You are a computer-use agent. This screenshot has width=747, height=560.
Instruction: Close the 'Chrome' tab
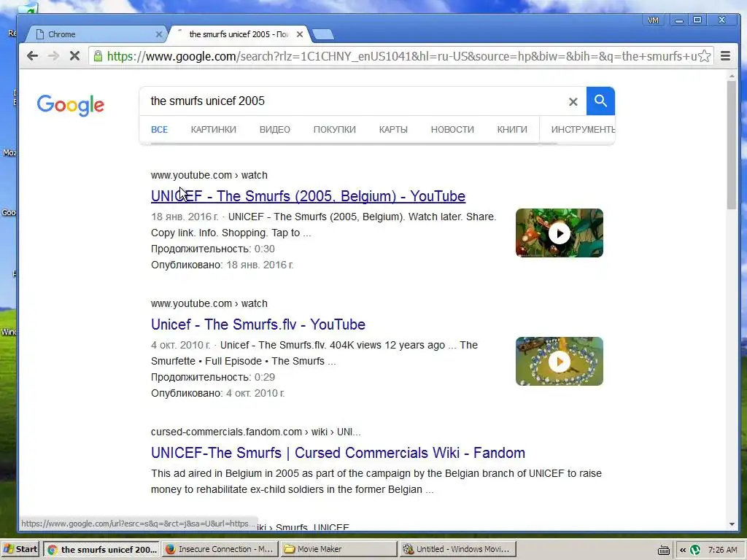159,34
